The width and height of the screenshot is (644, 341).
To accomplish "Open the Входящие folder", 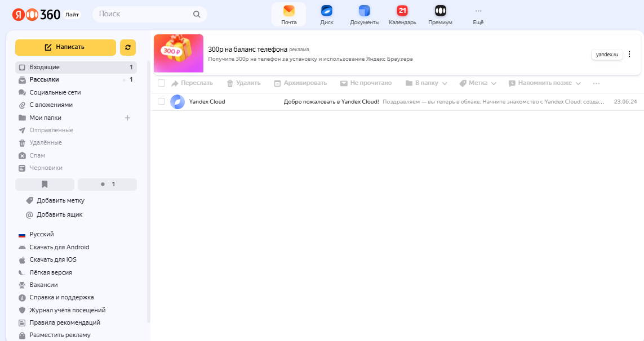I will tap(76, 68).
